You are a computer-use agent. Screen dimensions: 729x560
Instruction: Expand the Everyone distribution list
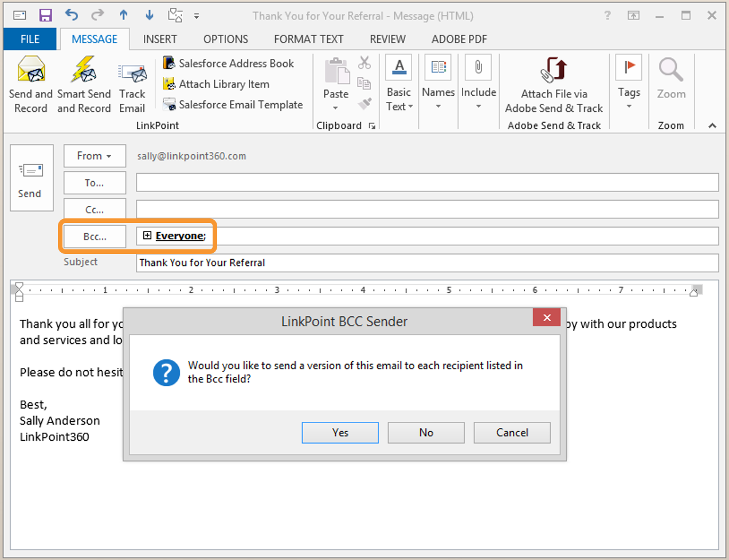coord(147,236)
